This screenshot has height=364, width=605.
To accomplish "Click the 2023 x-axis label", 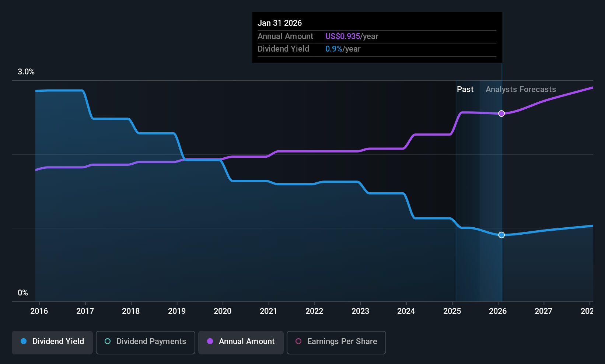I will pos(360,311).
